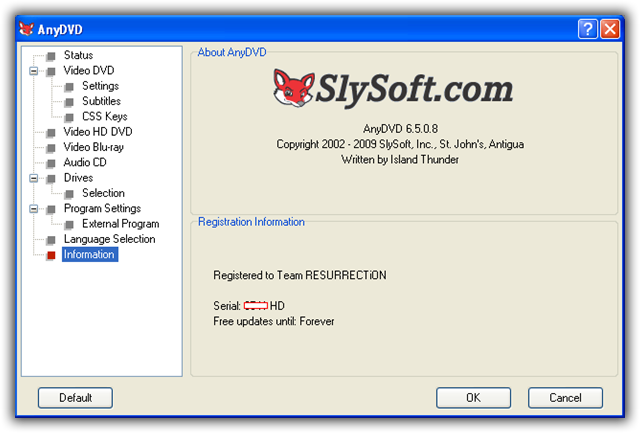The image size is (640, 433).
Task: Select Video DVD in the tree
Action: point(89,71)
